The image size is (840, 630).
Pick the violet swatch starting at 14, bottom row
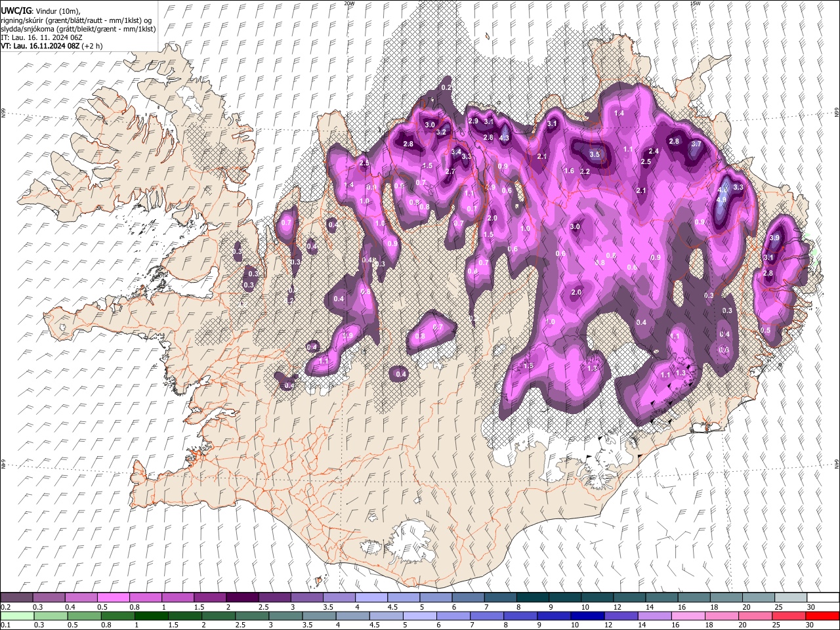point(654,616)
